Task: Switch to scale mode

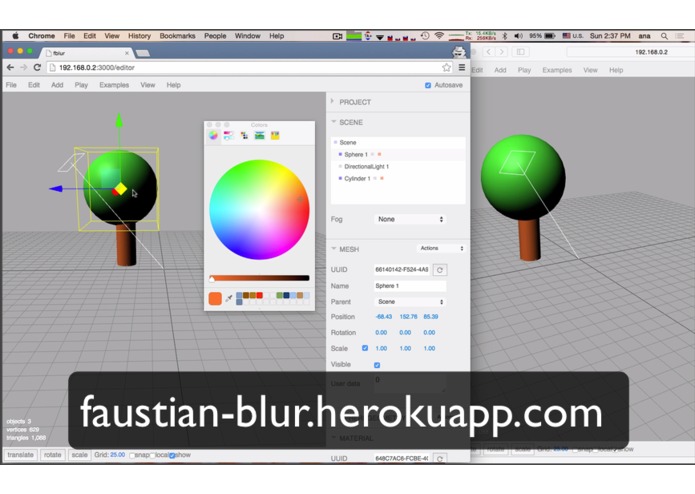Action: tap(79, 455)
